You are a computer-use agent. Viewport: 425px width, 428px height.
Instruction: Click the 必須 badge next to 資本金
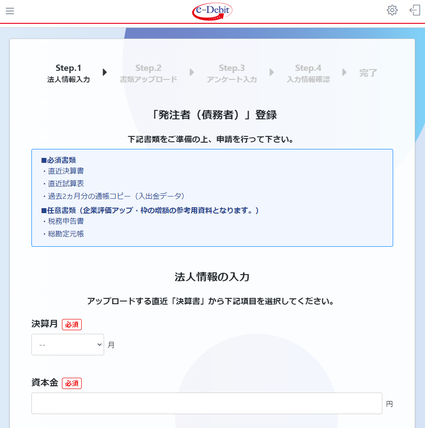point(72,383)
